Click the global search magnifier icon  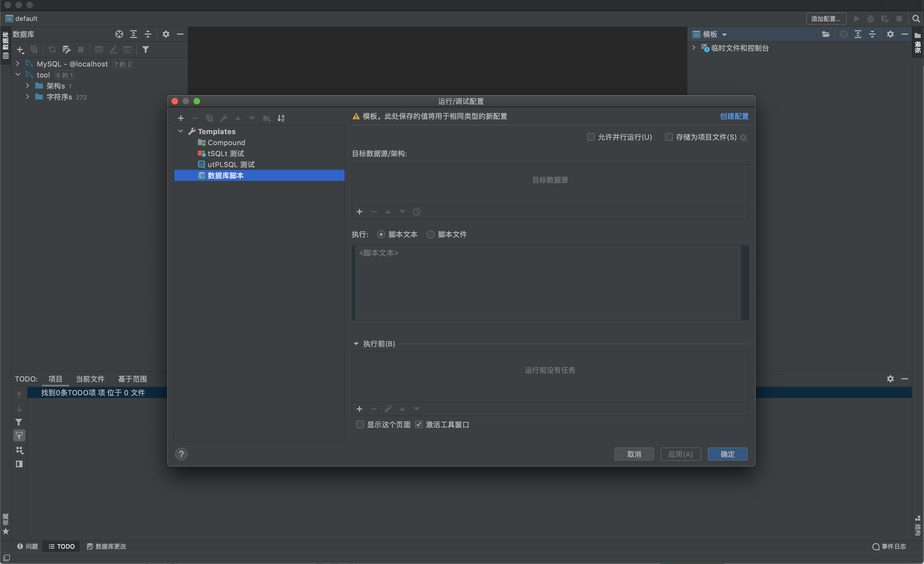click(x=915, y=18)
